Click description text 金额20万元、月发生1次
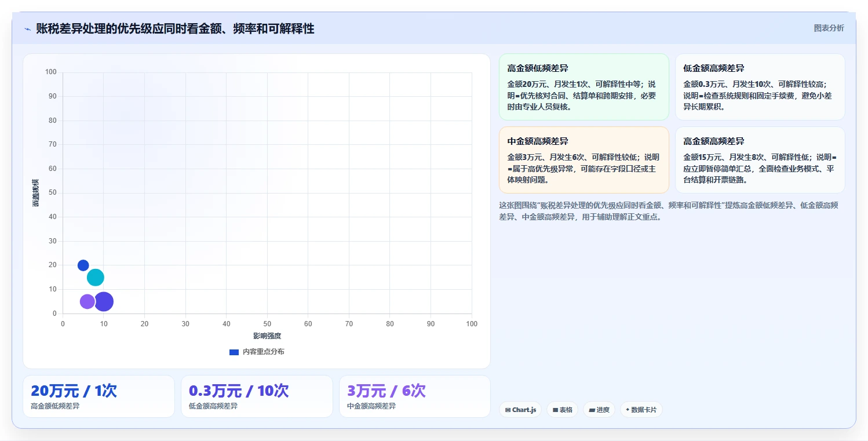The image size is (868, 441). [x=582, y=95]
